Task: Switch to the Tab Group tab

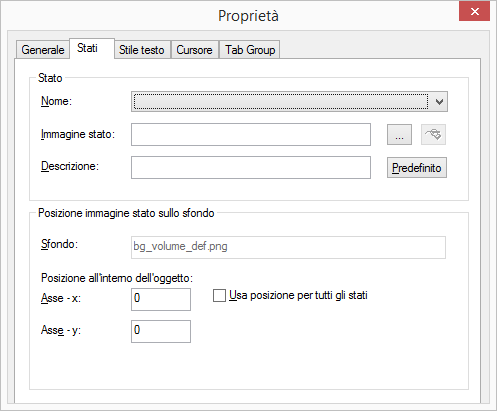Action: click(x=250, y=50)
